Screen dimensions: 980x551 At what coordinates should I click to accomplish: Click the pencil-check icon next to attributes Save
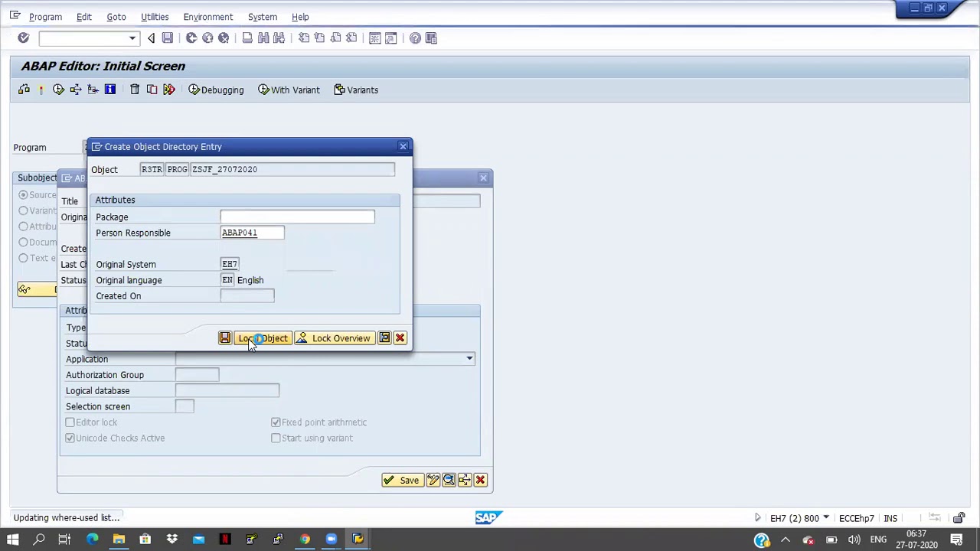tap(433, 481)
